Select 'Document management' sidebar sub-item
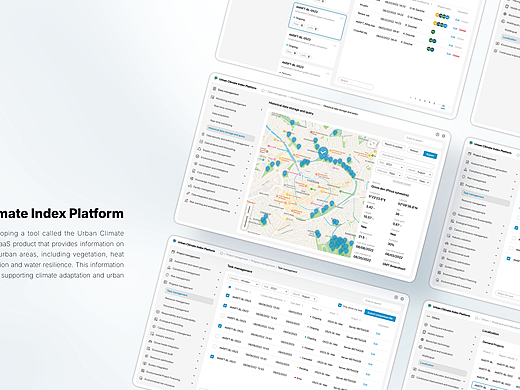The width and height of the screenshot is (520, 390). pos(176,308)
